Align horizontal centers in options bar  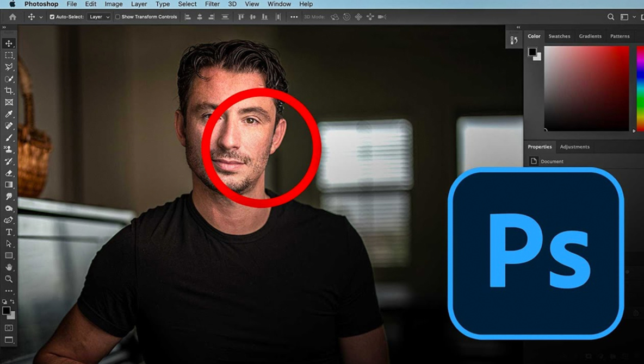(200, 17)
